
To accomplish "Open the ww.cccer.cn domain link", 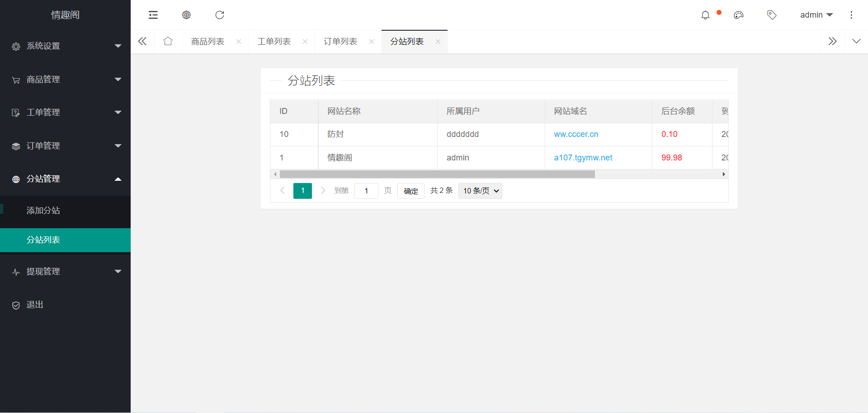I will (x=576, y=134).
